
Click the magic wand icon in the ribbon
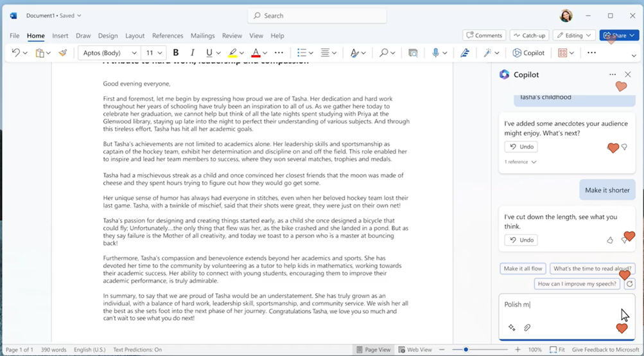[487, 53]
